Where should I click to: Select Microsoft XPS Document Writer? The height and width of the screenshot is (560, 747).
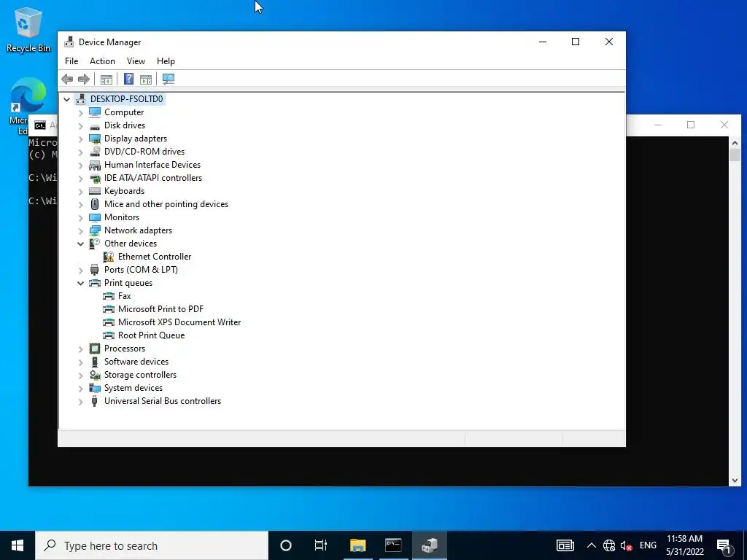pyautogui.click(x=179, y=322)
